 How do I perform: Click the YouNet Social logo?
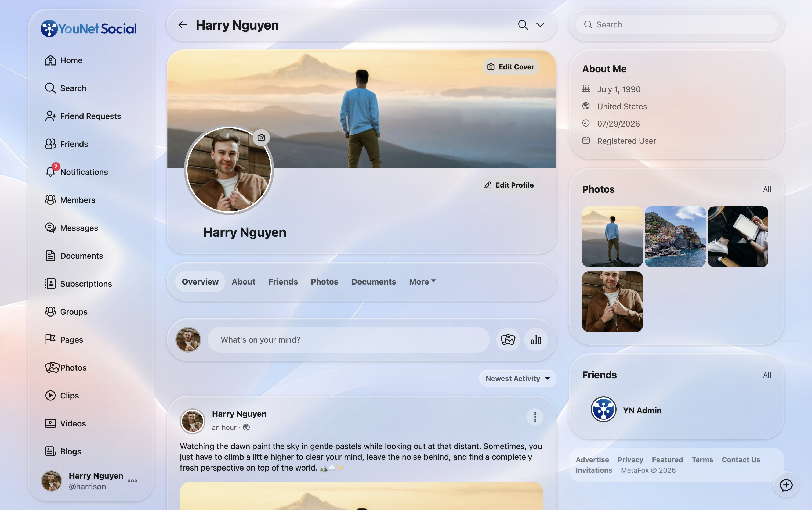89,28
